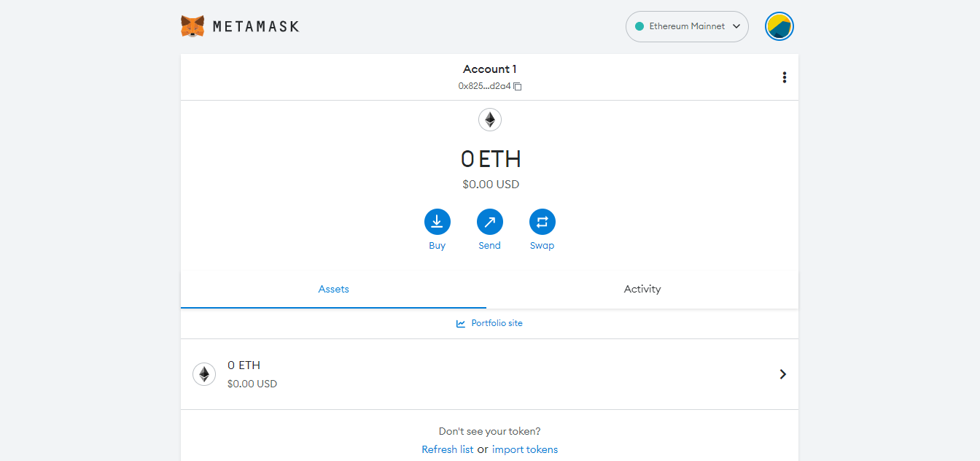Click the round Buy download icon
980x461 pixels.
(x=437, y=222)
